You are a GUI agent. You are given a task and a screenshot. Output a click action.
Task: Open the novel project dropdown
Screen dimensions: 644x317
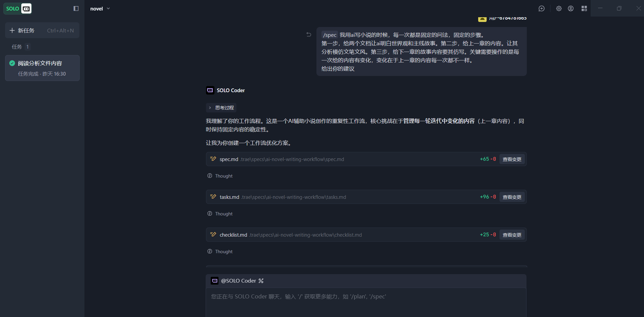[100, 8]
